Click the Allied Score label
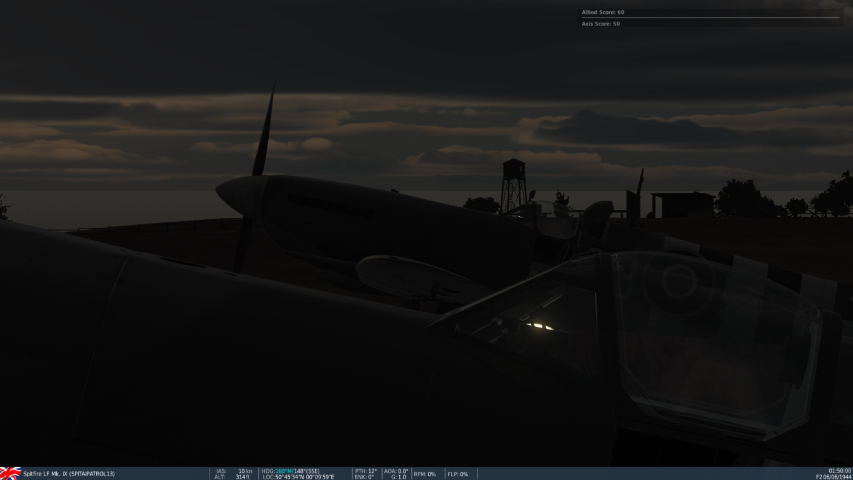 point(603,12)
